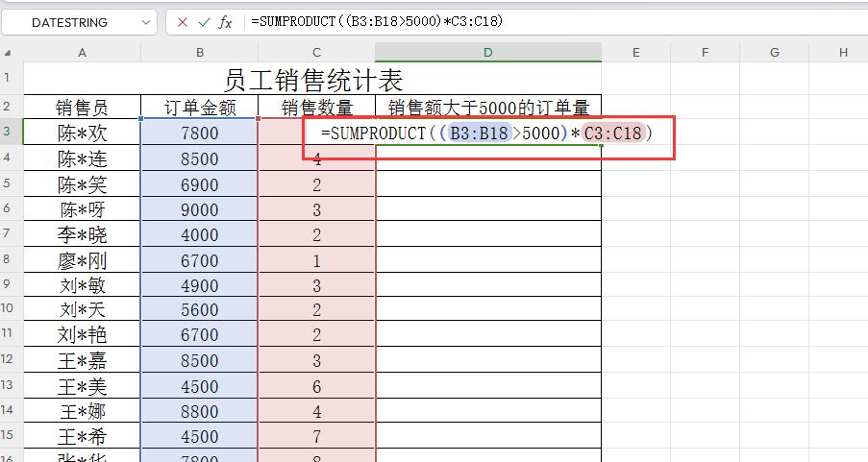Click empty cell D10 beside 刘*天
The height and width of the screenshot is (462, 868).
(x=488, y=308)
